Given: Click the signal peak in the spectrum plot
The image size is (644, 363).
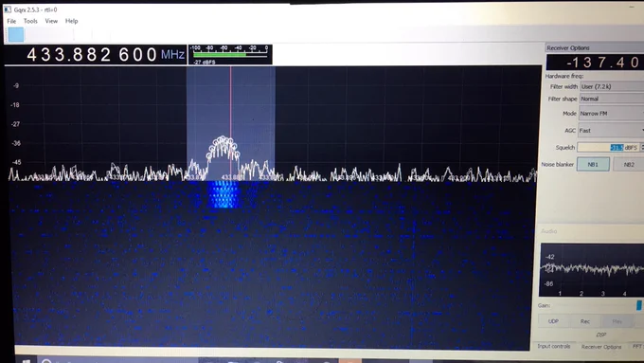Looking at the screenshot, I should [x=223, y=148].
